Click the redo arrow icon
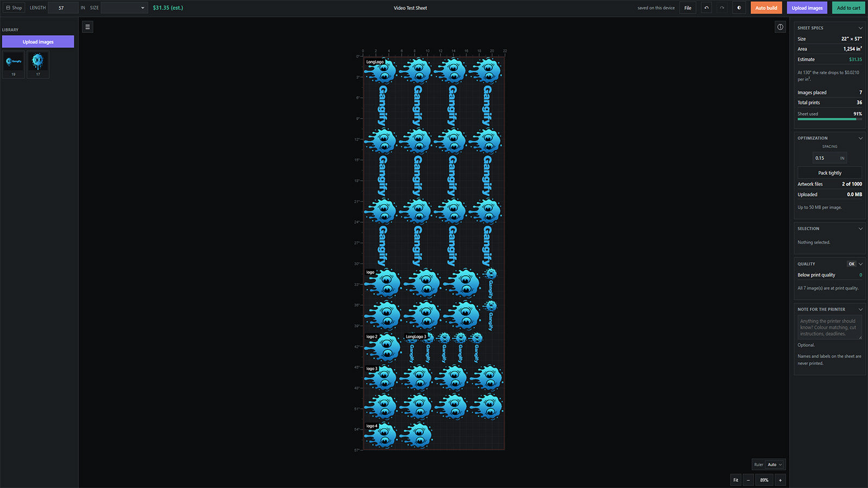The width and height of the screenshot is (868, 488). (x=722, y=8)
